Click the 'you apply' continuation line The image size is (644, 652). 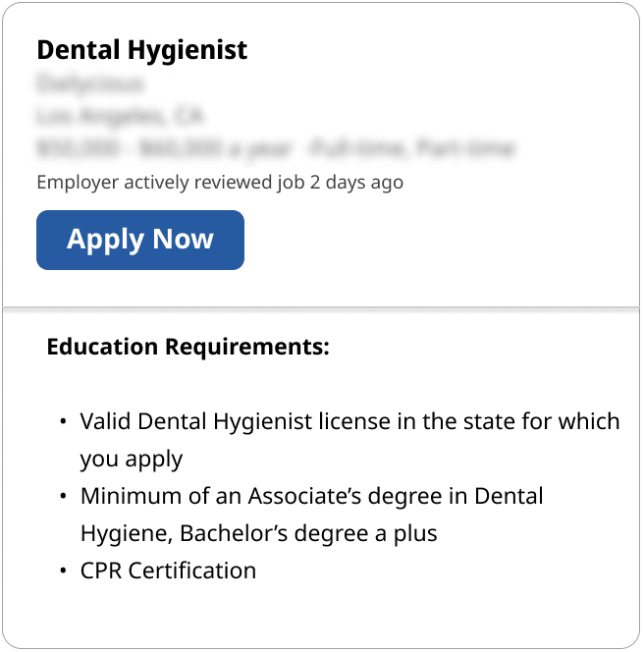pos(132,459)
